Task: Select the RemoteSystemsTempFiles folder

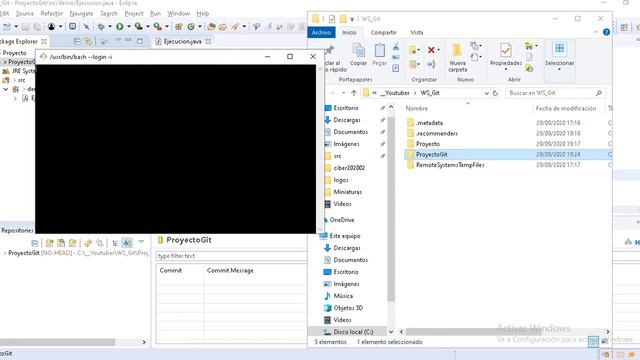Action: [450, 165]
